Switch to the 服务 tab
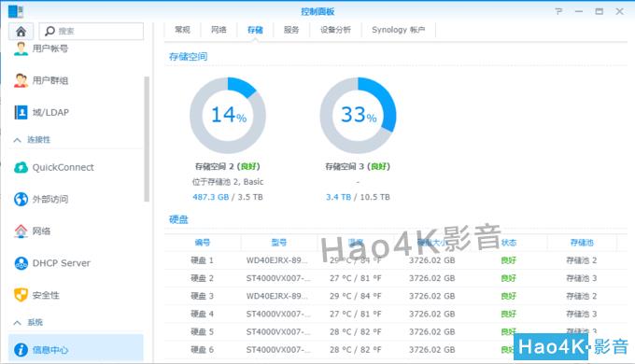635x364 pixels. 291,30
